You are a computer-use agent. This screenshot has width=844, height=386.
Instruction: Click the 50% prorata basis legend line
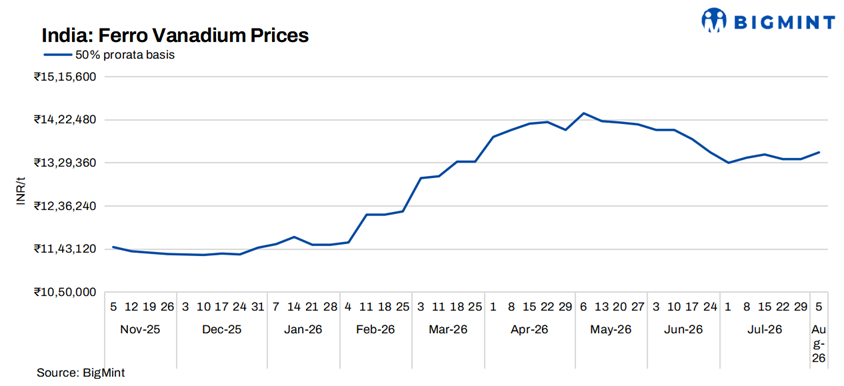(58, 54)
